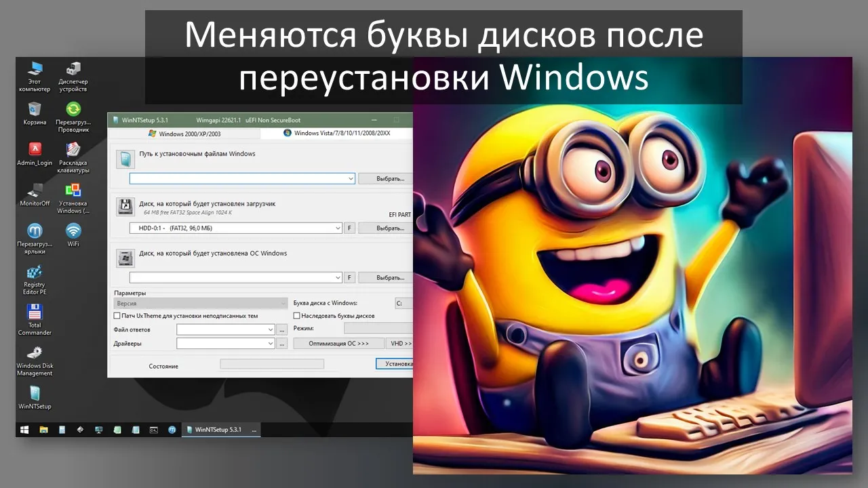Browse with ... button for Файл ответов
Screen dimensions: 868x488
282,329
